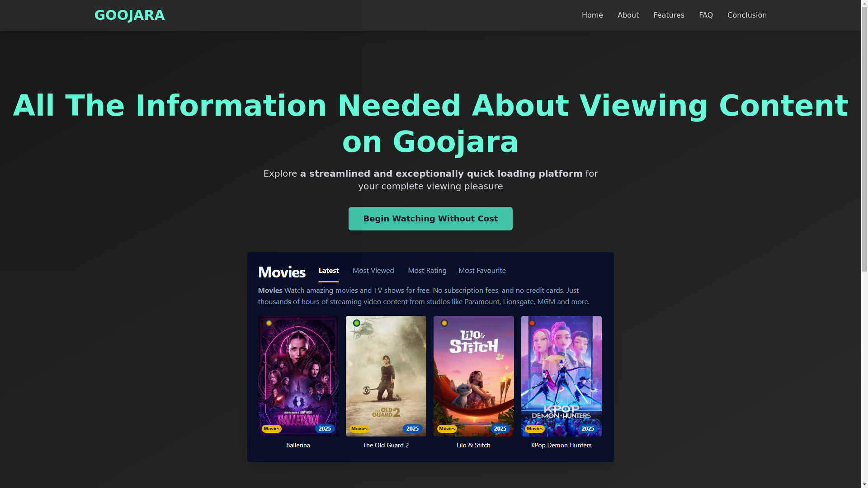Click the yellow status dot on Ballerina

click(x=269, y=323)
